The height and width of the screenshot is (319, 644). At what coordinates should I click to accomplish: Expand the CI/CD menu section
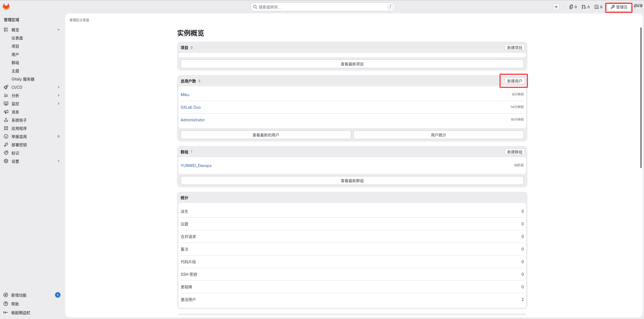(x=58, y=87)
